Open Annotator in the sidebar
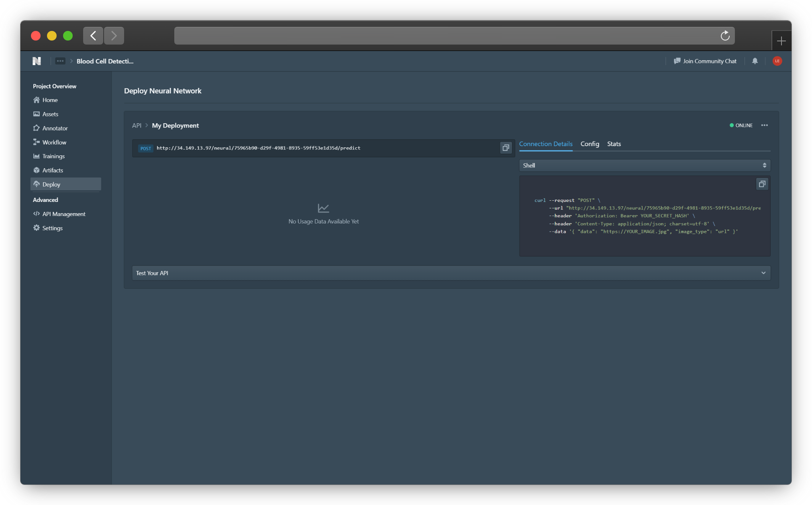Image resolution: width=812 pixels, height=505 pixels. 55,128
